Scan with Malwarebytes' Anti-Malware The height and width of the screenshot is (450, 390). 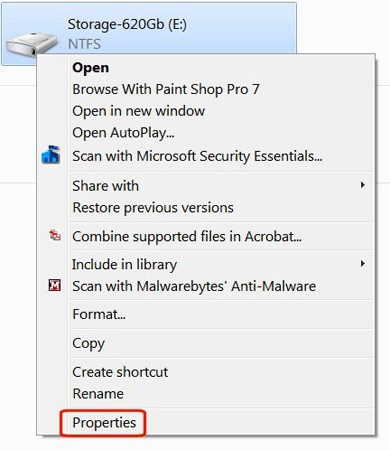tap(194, 286)
